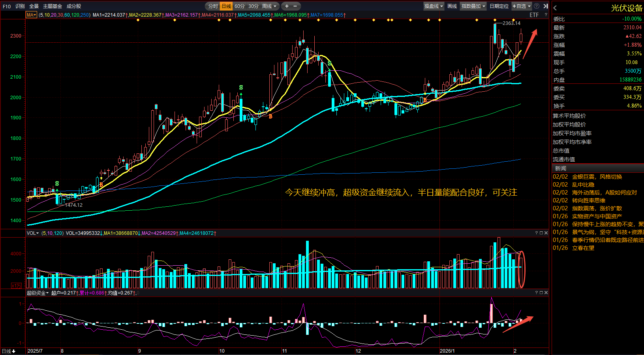Go back with left chevron beside 光伏设备
644x355 pixels.
point(555,8)
